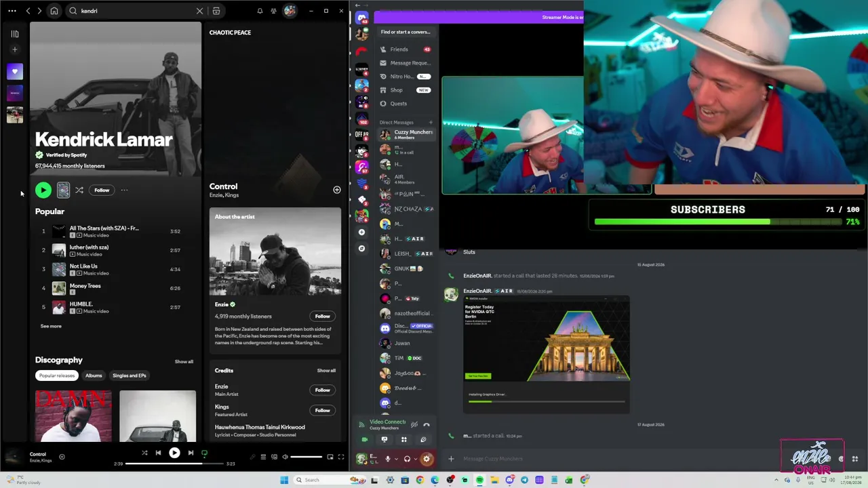
Task: Open Connect to a device in Spotify
Action: pos(274,457)
